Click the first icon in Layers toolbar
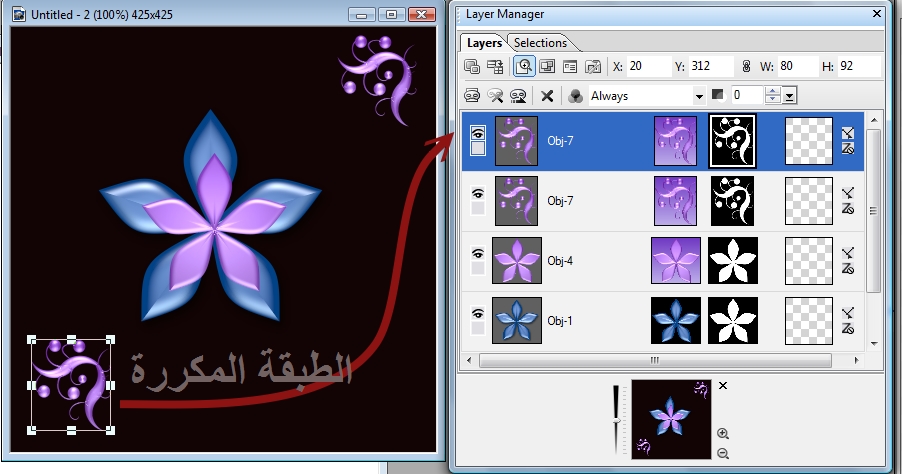 [472, 67]
